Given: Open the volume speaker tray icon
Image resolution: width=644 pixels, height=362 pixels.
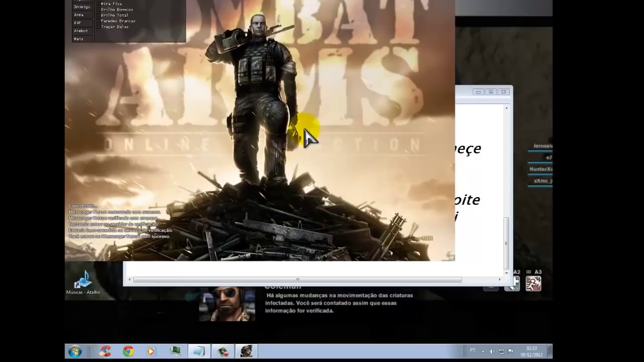Looking at the screenshot, I should coord(493,351).
